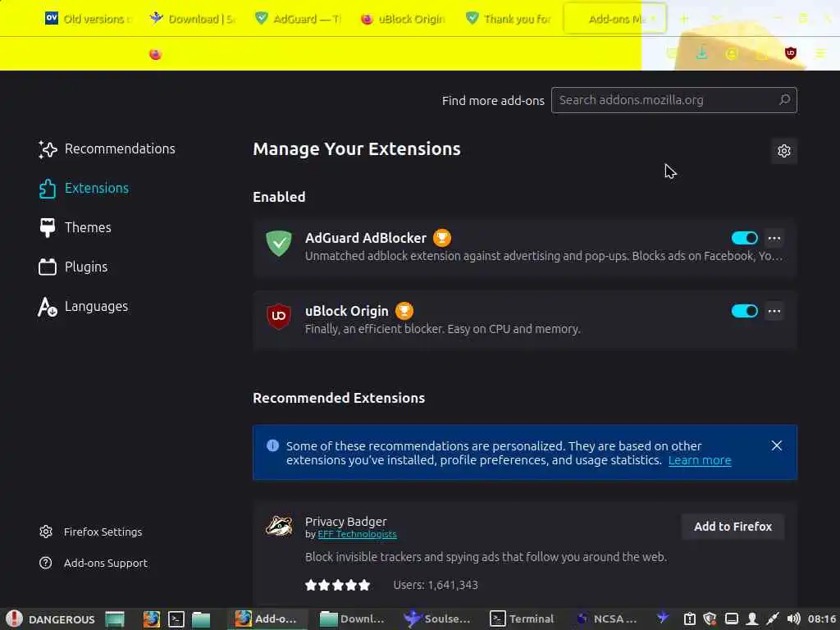
Task: Click the Privacy Badger five-star rating
Action: coord(337,585)
